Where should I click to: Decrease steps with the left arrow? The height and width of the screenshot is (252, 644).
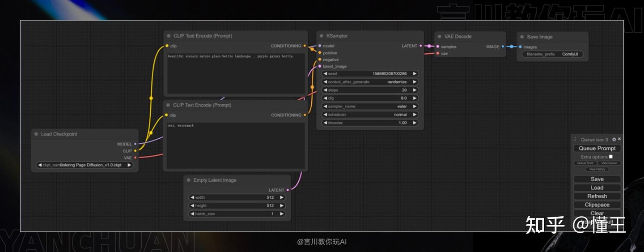pos(325,90)
